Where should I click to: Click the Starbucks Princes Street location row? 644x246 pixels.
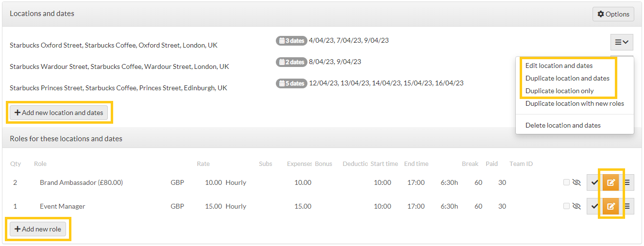tap(119, 88)
